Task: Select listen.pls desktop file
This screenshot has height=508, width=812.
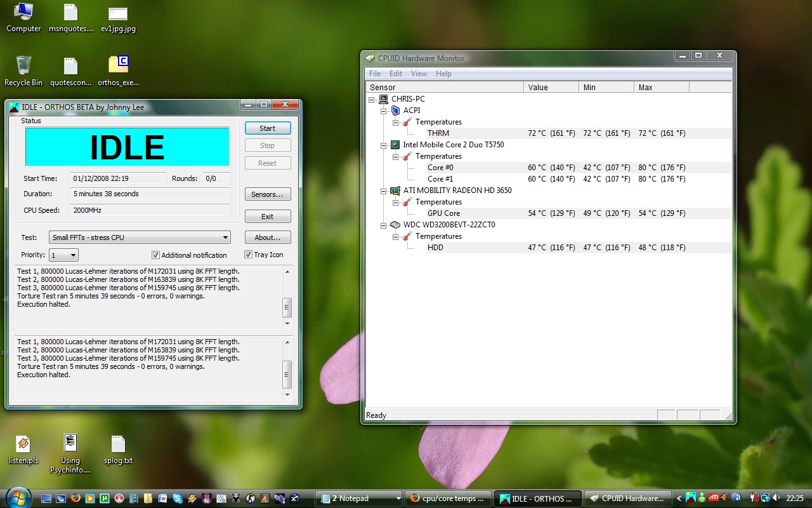Action: click(x=23, y=450)
